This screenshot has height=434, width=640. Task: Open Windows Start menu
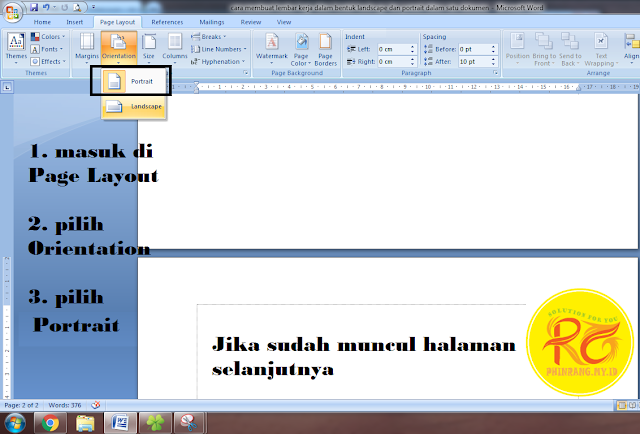(x=15, y=423)
